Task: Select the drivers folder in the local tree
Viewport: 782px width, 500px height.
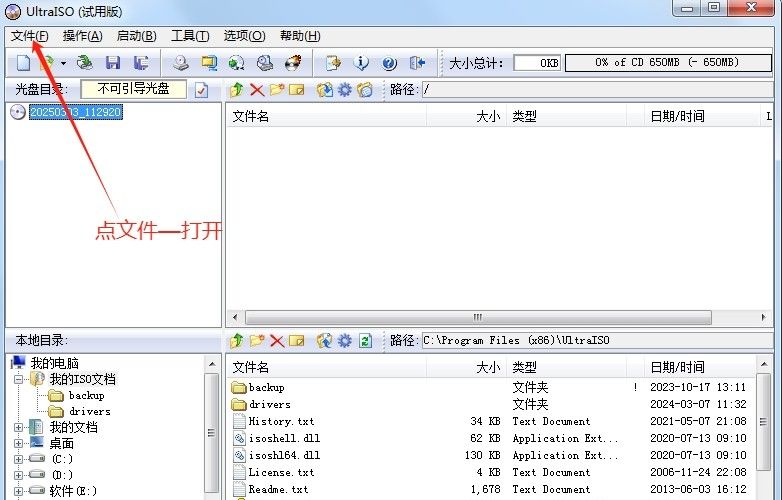Action: (90, 412)
